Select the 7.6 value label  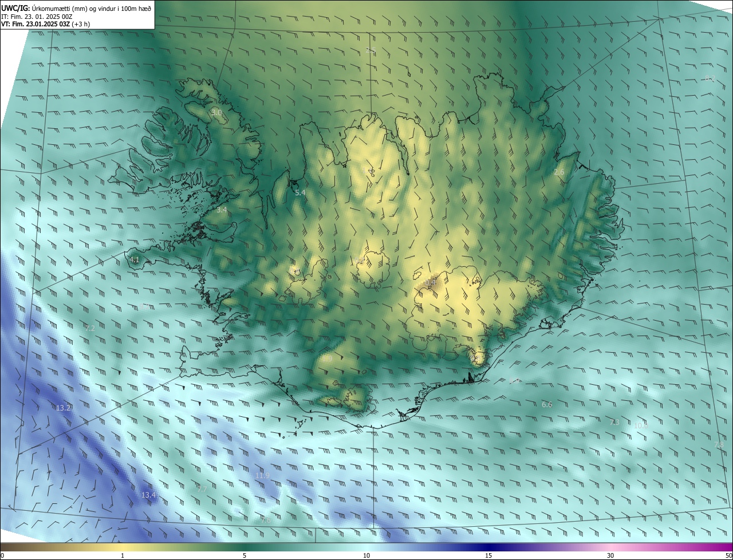[266, 520]
